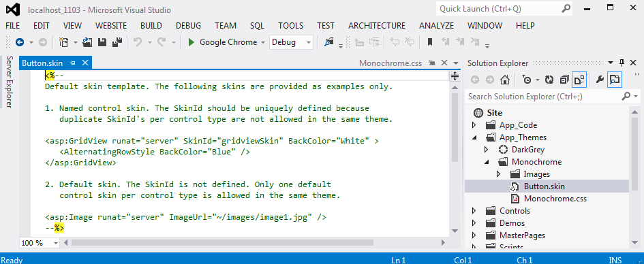Refresh Solution Explorer with the circular arrows
Image resolution: width=644 pixels, height=264 pixels.
549,80
